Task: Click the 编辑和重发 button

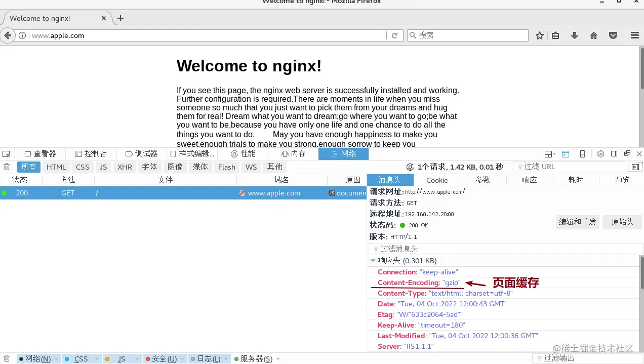Action: (x=577, y=222)
